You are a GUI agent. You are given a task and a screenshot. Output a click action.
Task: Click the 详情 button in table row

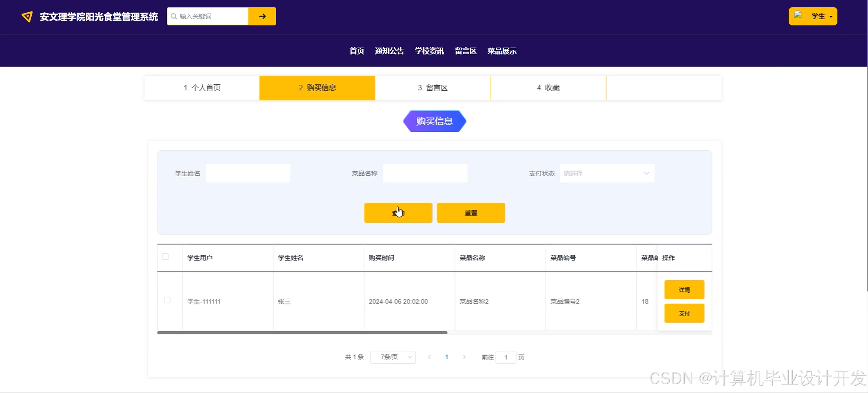(x=684, y=290)
